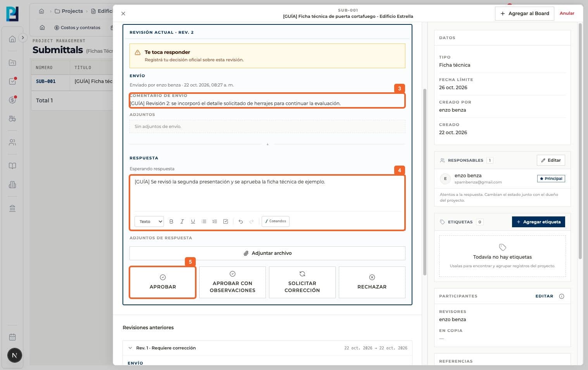Click the right details column scrollbar
Screen dimensions: 588x370
click(580, 141)
